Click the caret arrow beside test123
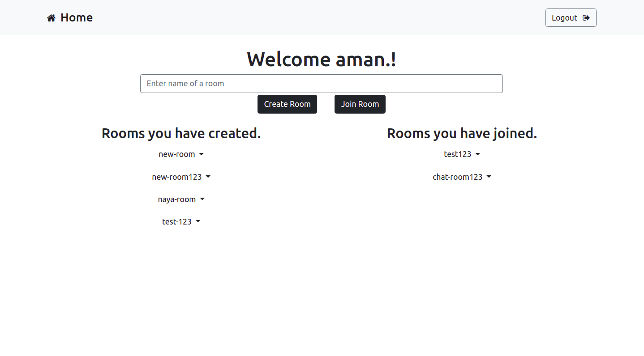Image resolution: width=644 pixels, height=356 pixels. pos(478,154)
